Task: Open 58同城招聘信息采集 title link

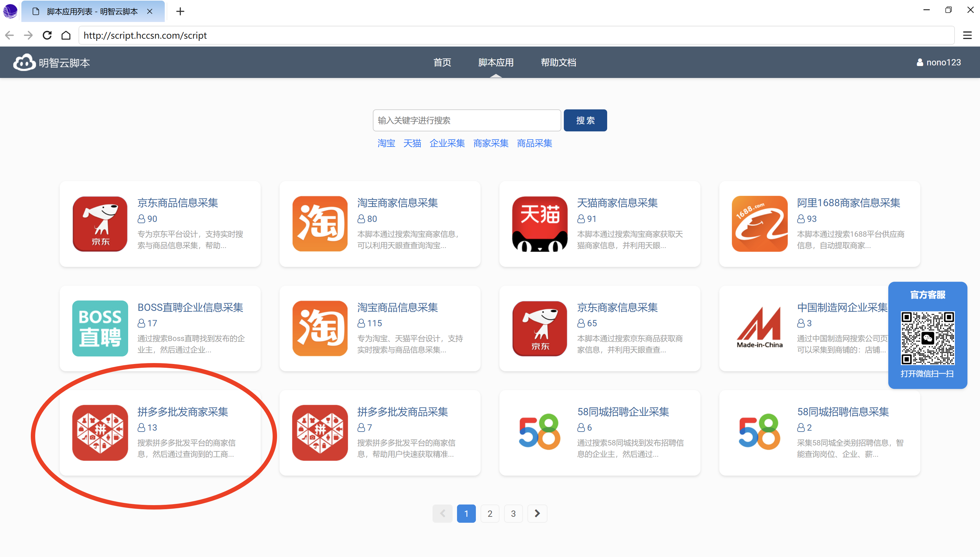Action: [x=843, y=412]
